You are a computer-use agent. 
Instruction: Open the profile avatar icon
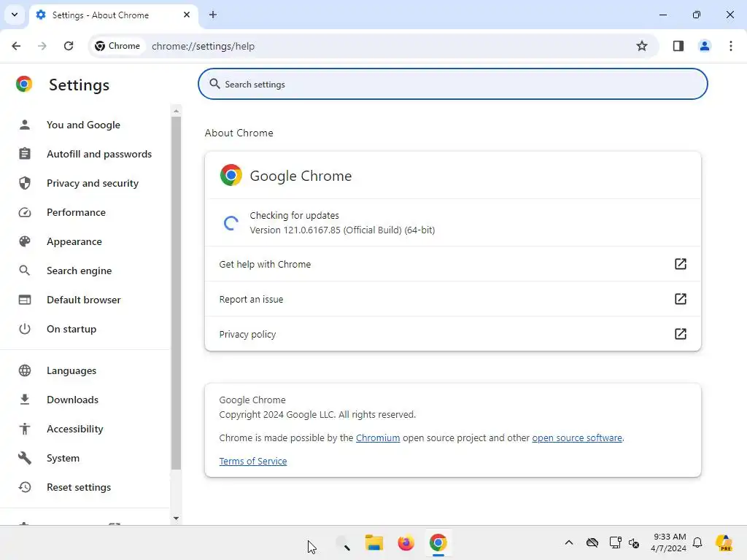(x=704, y=46)
